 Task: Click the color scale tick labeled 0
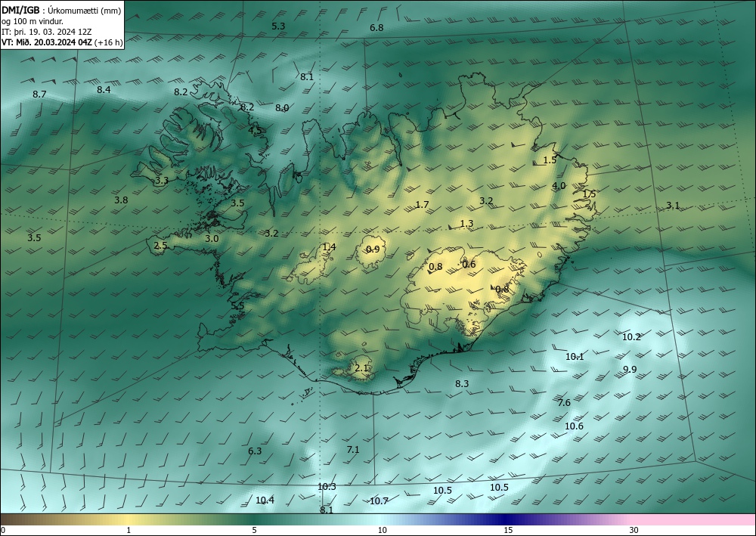tap(3, 530)
